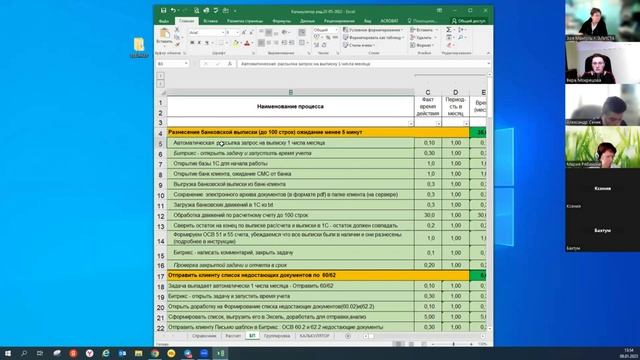Add new sheet with plus button

[348, 336]
